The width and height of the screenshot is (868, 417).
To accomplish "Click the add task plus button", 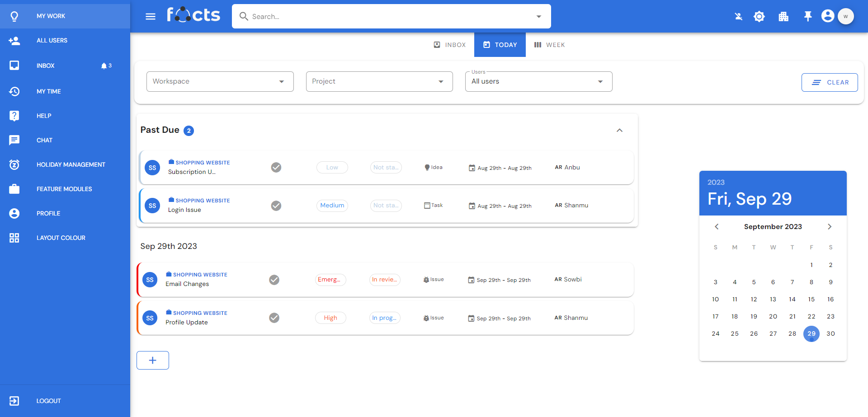I will 153,360.
